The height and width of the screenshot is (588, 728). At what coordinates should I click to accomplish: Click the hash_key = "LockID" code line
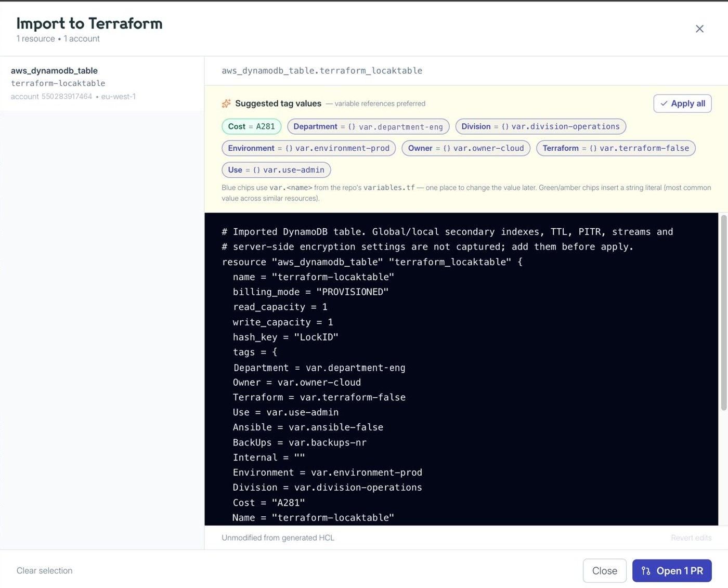(x=285, y=337)
